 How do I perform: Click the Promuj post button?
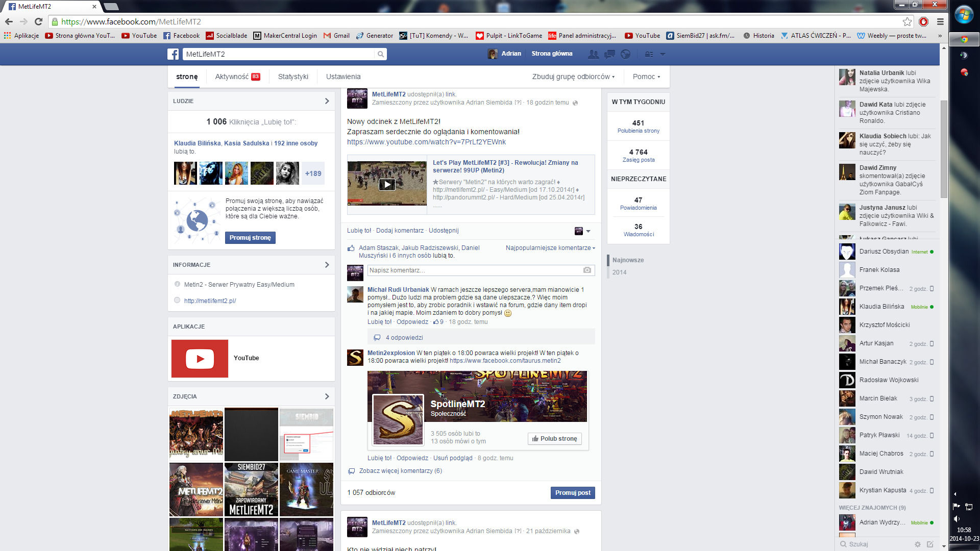tap(573, 493)
